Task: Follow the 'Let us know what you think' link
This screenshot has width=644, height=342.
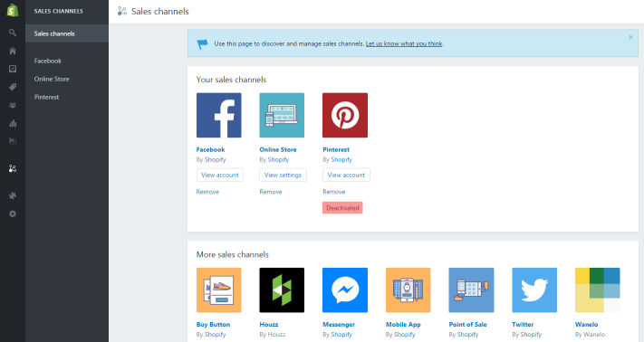Action: (404, 43)
